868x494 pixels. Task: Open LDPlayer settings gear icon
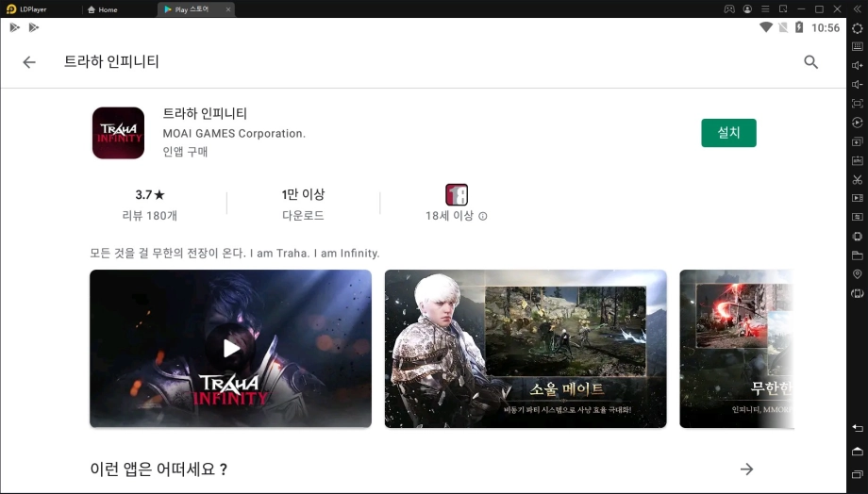[857, 28]
